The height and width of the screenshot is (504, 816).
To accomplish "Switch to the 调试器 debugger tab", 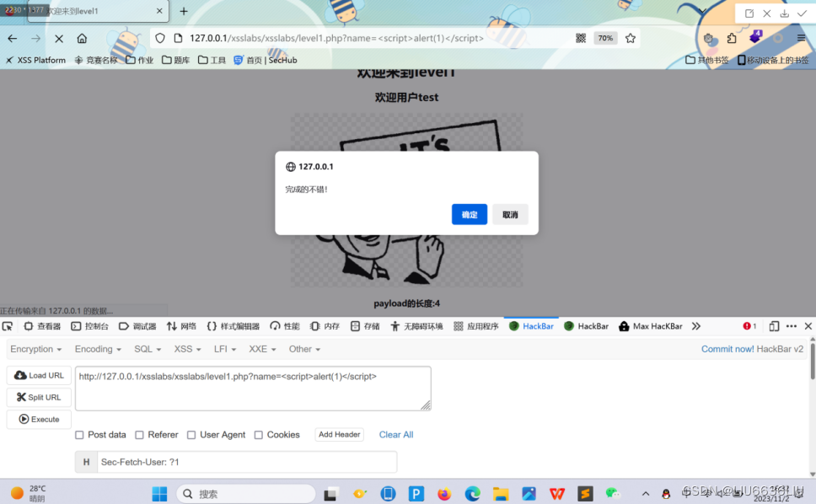I will tap(137, 326).
